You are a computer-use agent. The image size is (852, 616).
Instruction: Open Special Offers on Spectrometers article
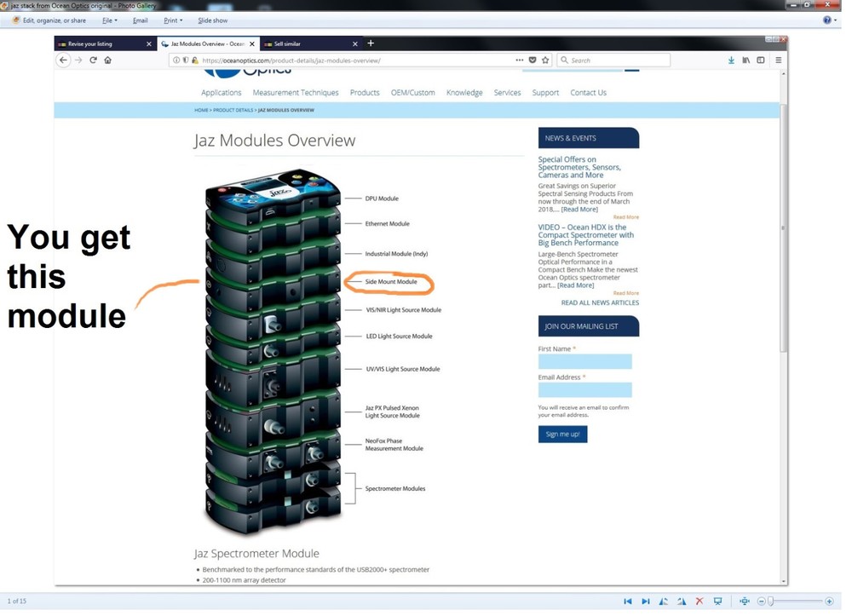[x=579, y=167]
